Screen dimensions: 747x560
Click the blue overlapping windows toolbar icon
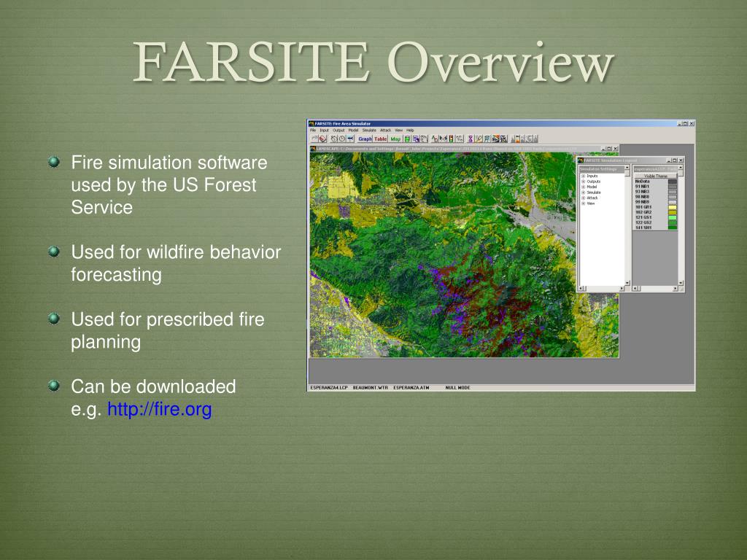click(x=416, y=139)
